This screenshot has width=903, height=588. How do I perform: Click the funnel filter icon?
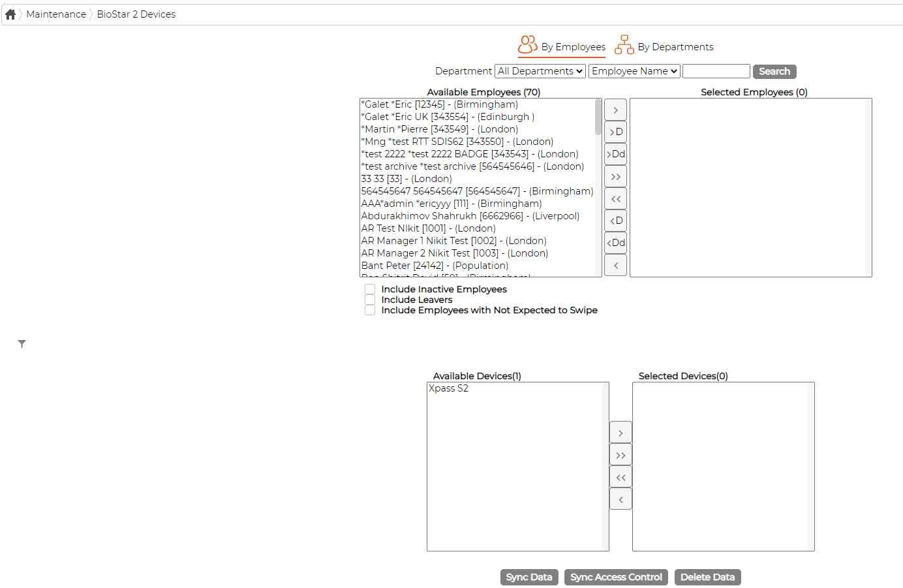[x=22, y=344]
